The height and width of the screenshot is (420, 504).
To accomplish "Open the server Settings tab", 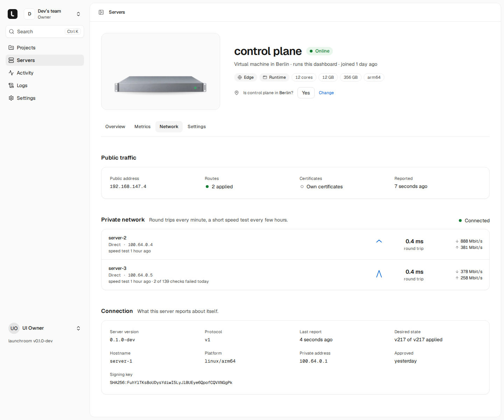I will pyautogui.click(x=197, y=127).
